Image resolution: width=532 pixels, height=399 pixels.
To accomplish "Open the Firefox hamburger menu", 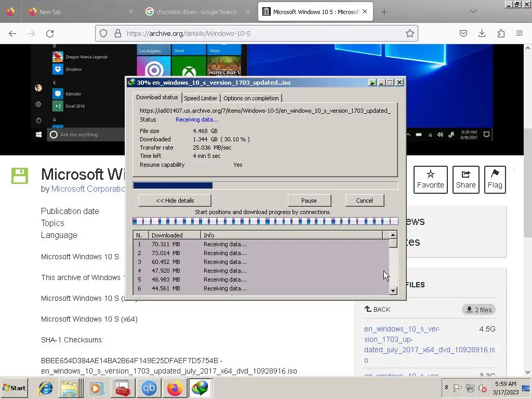I will click(x=520, y=33).
